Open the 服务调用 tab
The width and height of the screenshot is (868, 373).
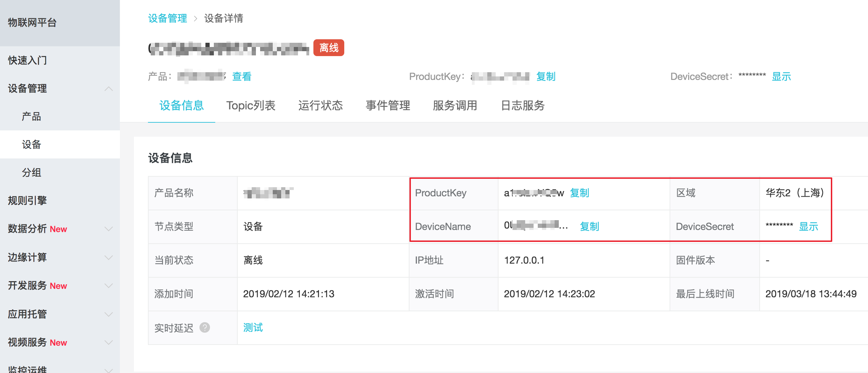[x=455, y=106]
